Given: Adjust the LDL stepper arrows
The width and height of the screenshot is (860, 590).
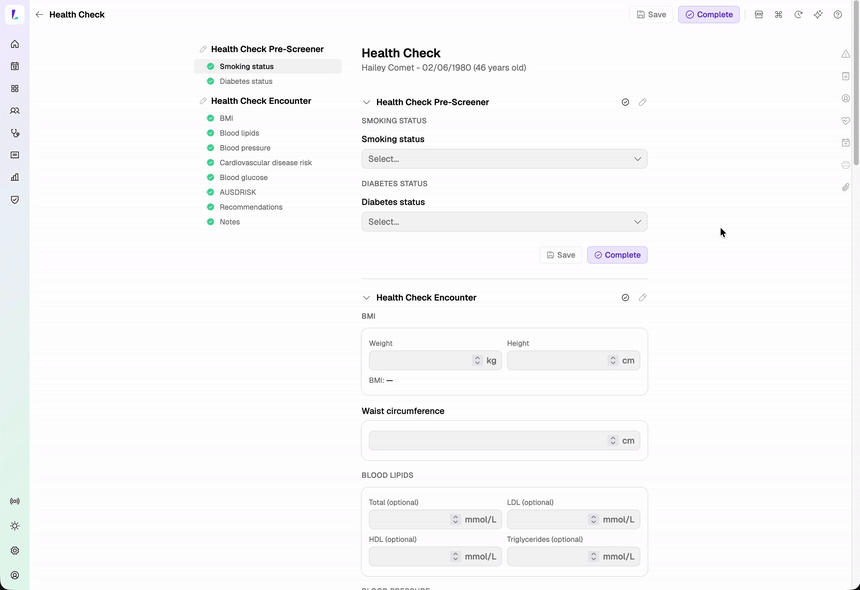Looking at the screenshot, I should click(x=593, y=519).
